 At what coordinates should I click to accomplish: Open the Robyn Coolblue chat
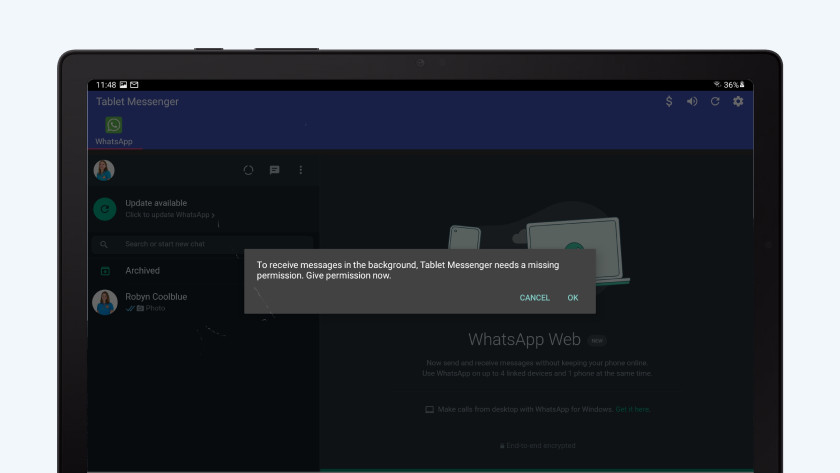(x=200, y=302)
